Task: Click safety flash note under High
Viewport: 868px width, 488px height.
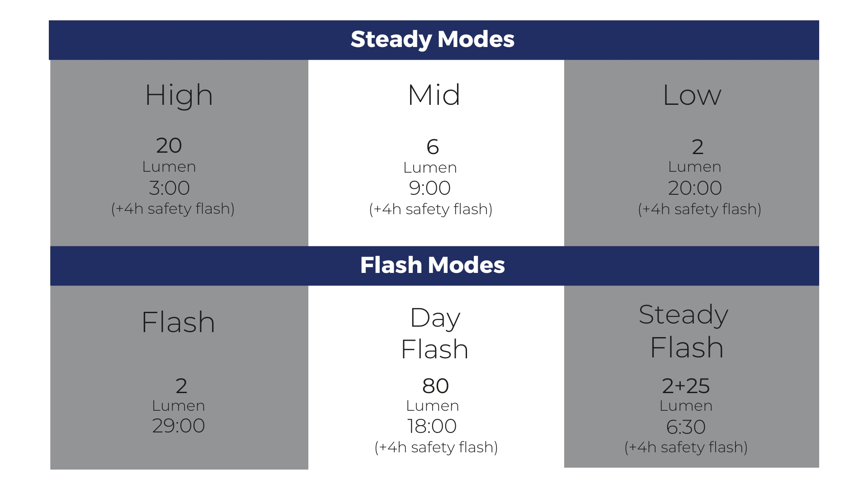Action: (173, 209)
